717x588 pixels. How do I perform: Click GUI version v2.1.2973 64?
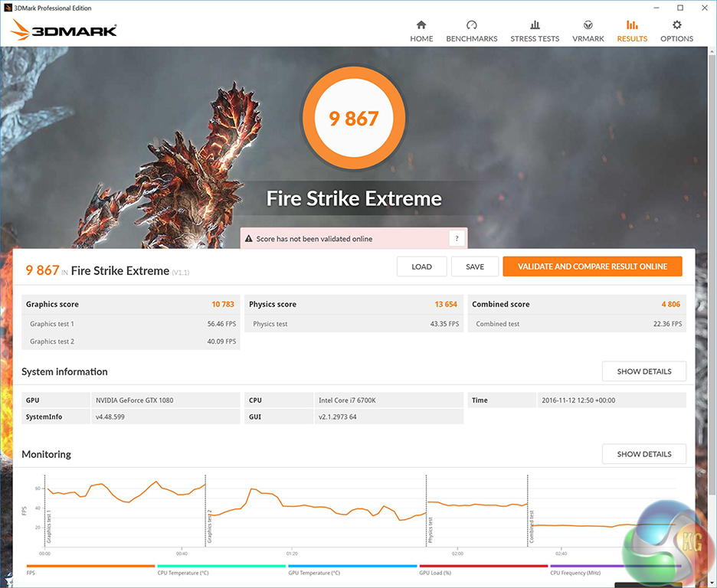click(x=338, y=416)
